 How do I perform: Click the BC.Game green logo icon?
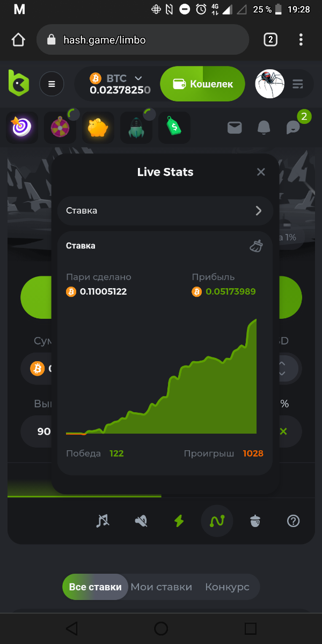point(19,83)
